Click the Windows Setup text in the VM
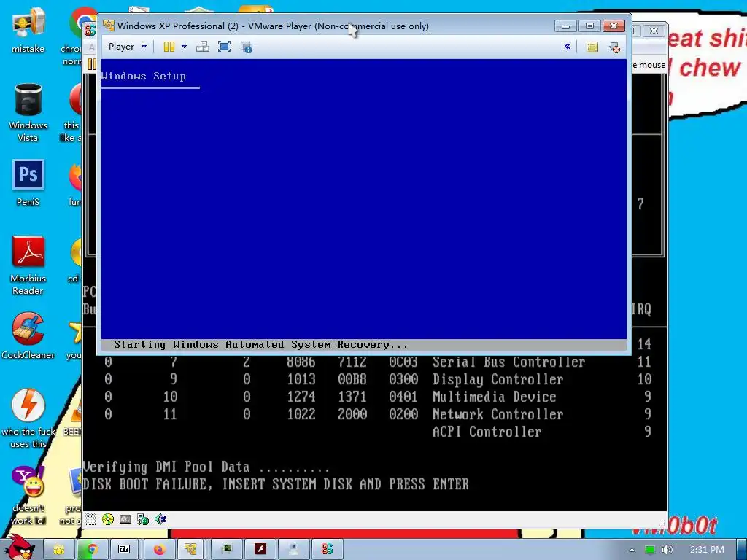Screen dimensions: 747x560 coord(144,76)
